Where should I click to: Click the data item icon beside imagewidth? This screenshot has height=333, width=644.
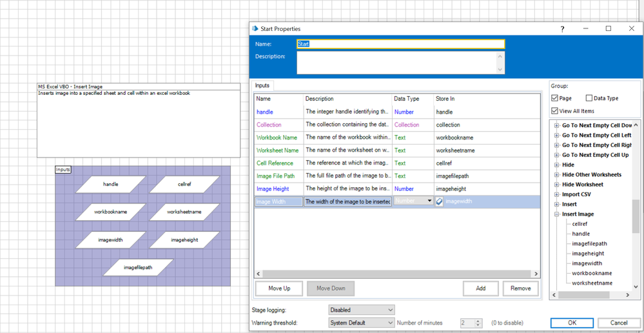click(x=440, y=201)
